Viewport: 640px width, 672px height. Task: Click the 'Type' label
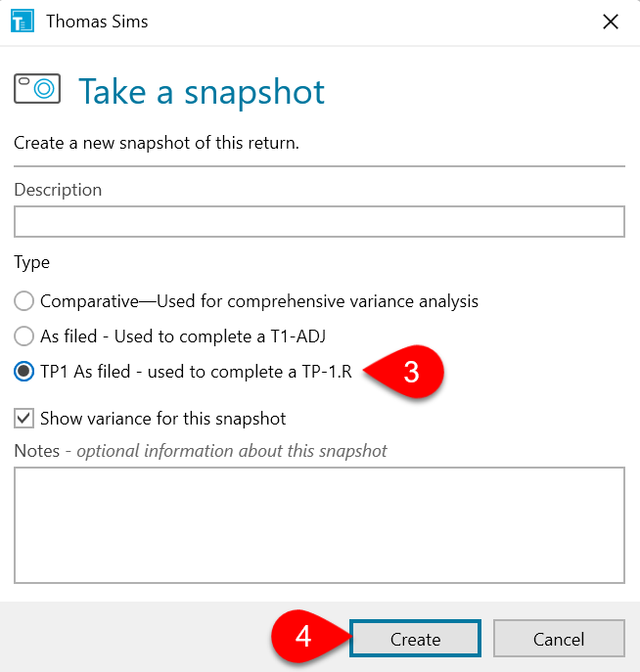coord(31,262)
